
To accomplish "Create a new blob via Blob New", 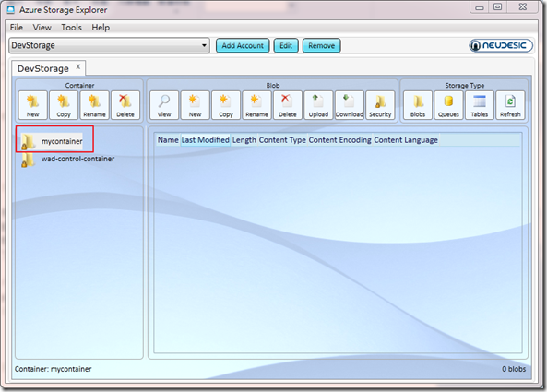I will click(195, 105).
